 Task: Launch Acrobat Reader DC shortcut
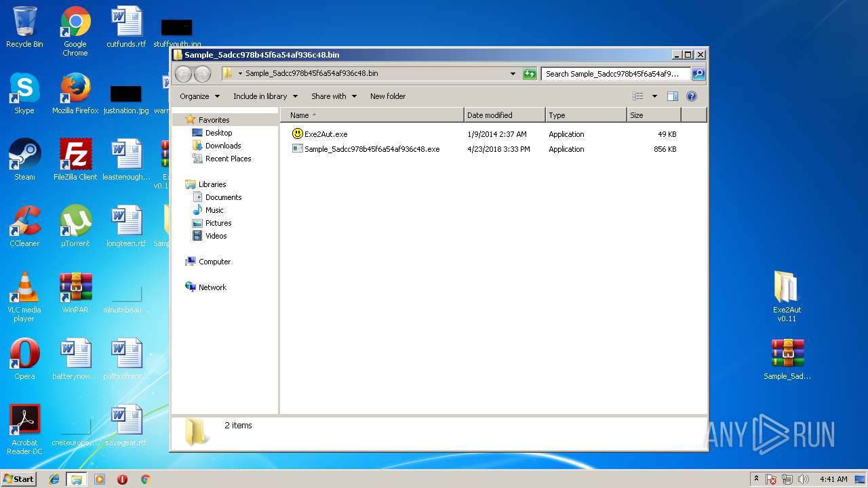click(x=24, y=430)
